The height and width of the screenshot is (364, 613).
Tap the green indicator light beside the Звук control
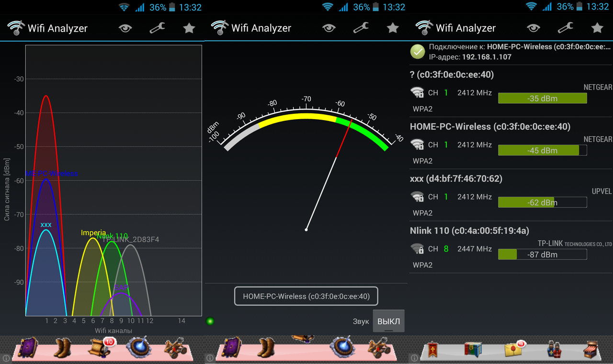click(x=210, y=321)
